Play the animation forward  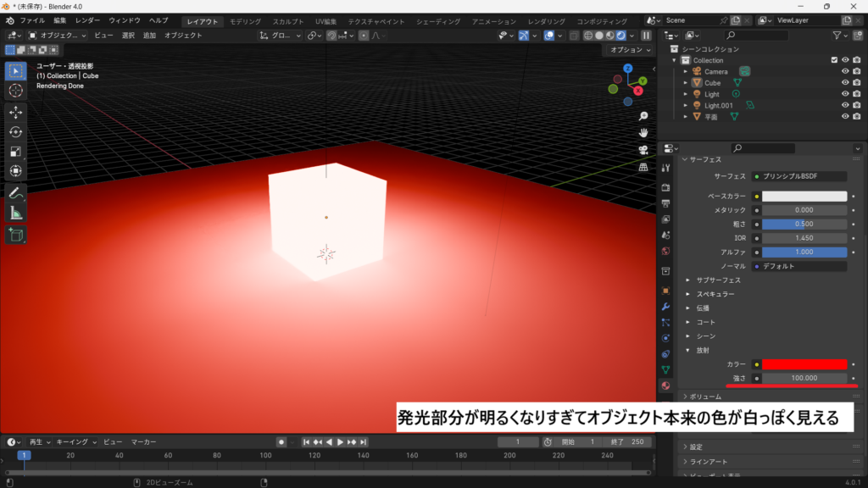[x=340, y=442]
